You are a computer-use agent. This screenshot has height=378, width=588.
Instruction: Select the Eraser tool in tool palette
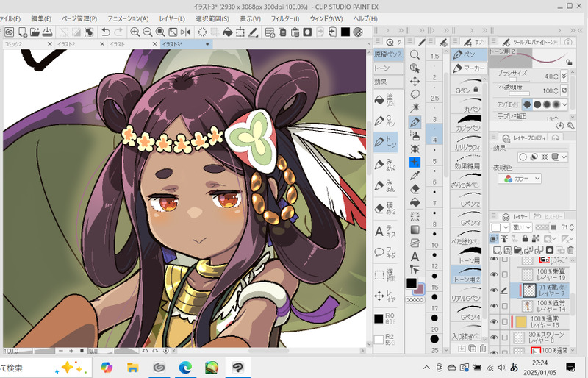pos(415,189)
